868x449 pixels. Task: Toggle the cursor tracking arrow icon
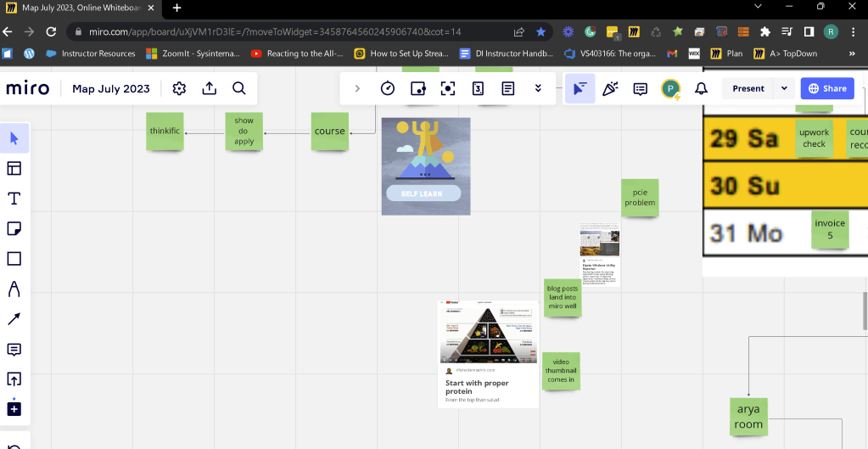(x=580, y=88)
